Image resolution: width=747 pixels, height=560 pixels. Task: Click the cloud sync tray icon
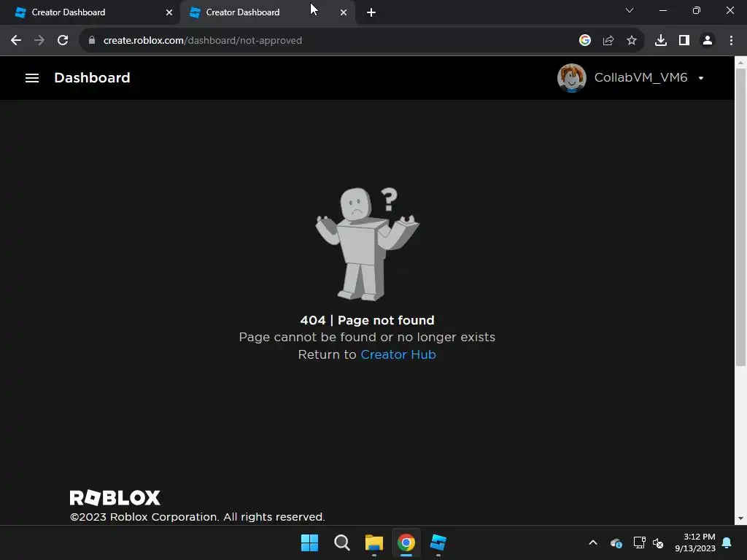616,542
